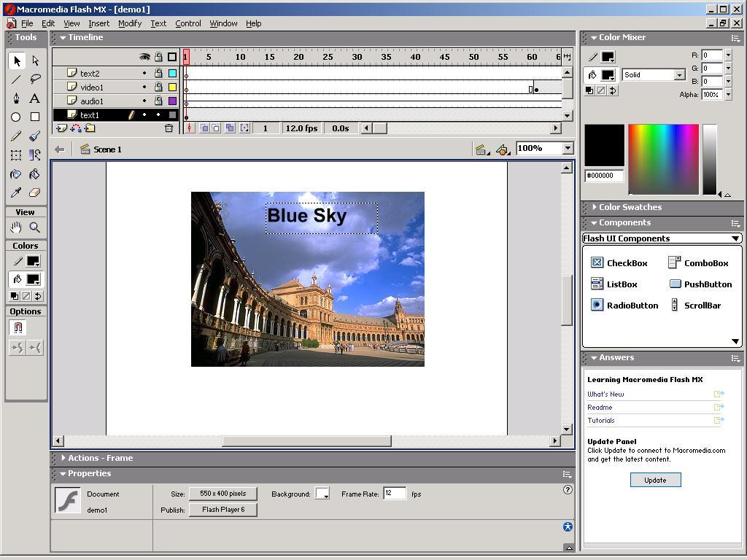Screen dimensions: 747x560
Task: Click the Update button in Answers
Action: pos(655,480)
